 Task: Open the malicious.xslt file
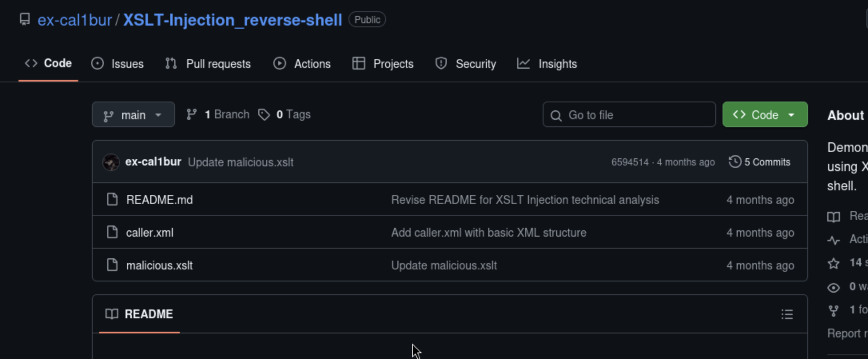159,265
